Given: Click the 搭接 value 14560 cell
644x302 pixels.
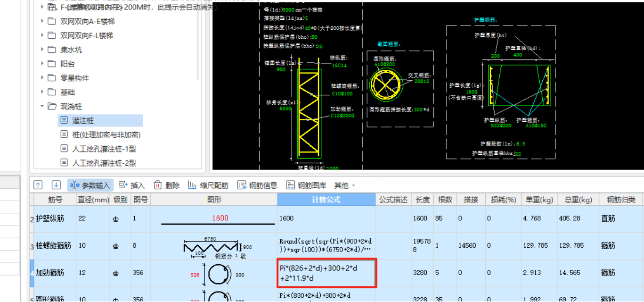Looking at the screenshot, I should pos(471,245).
